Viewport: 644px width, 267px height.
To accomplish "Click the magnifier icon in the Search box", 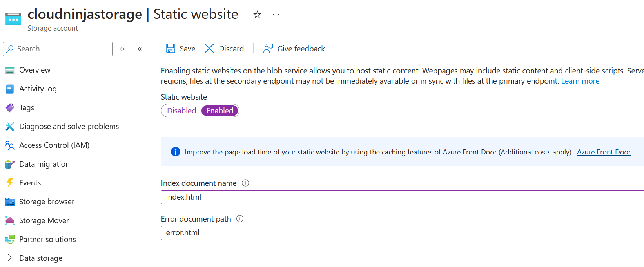I will click(x=10, y=49).
